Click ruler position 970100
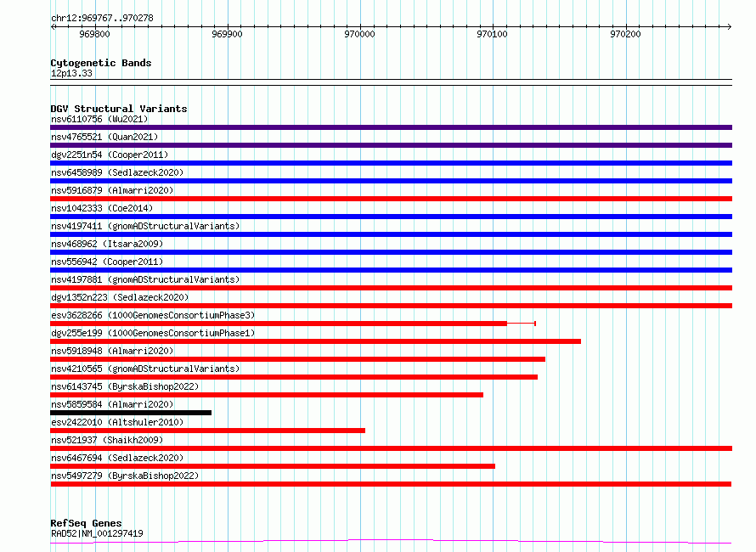The height and width of the screenshot is (552, 756). coord(493,34)
